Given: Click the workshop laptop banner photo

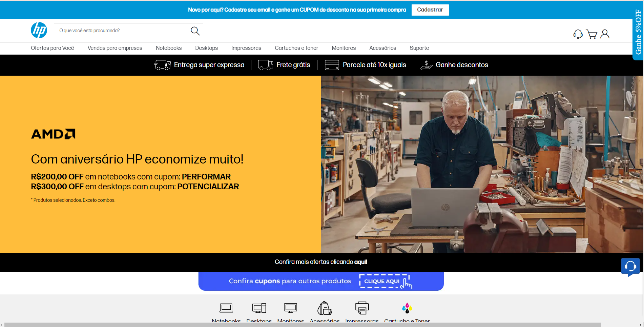Looking at the screenshot, I should (482, 164).
